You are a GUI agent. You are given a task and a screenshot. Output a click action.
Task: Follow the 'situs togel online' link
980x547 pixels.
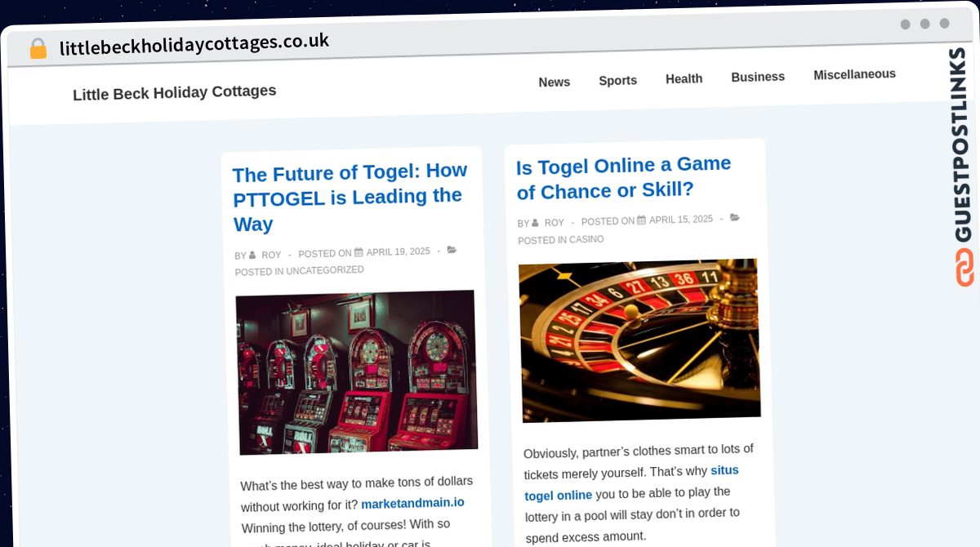pyautogui.click(x=631, y=483)
